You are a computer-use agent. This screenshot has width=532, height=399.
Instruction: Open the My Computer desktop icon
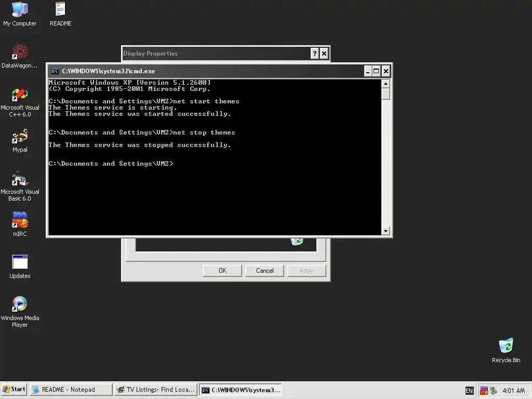click(20, 14)
